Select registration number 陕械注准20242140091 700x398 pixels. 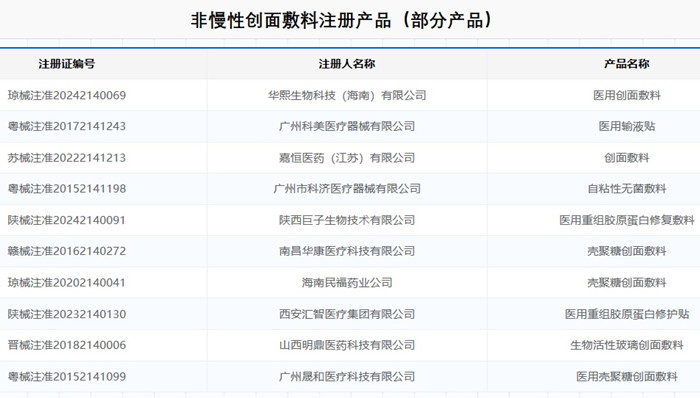67,220
